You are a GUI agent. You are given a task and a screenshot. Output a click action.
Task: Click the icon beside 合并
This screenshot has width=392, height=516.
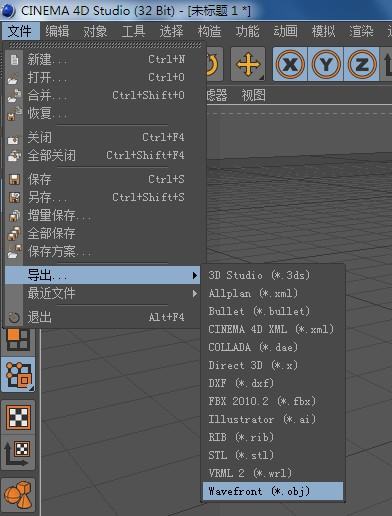tap(14, 96)
